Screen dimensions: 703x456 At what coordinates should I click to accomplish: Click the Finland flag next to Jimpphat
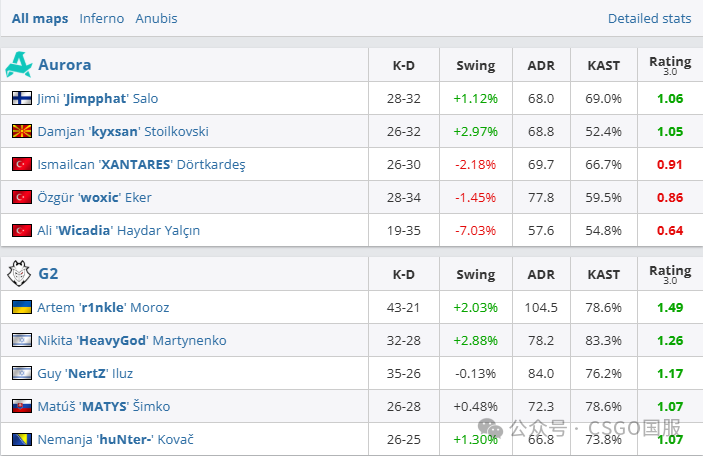pos(22,98)
